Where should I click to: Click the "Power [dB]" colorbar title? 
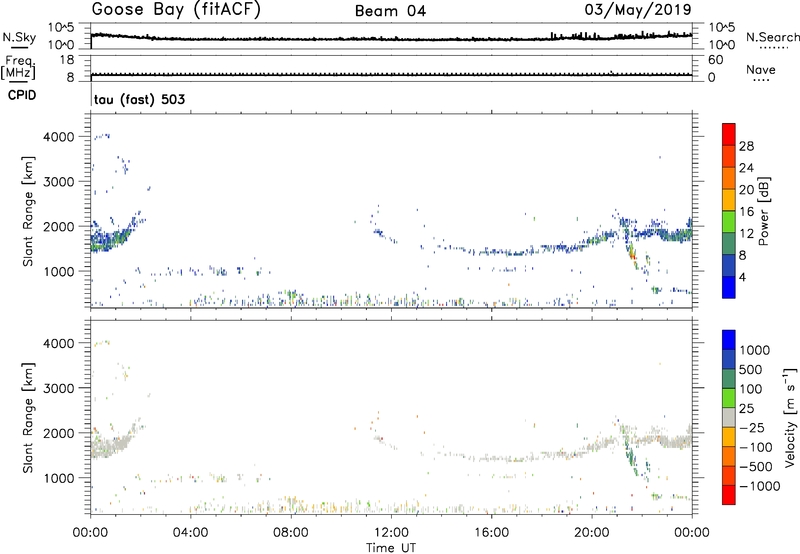point(763,211)
